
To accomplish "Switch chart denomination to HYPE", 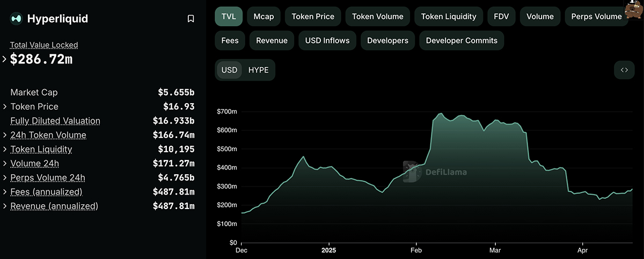I will (x=258, y=70).
